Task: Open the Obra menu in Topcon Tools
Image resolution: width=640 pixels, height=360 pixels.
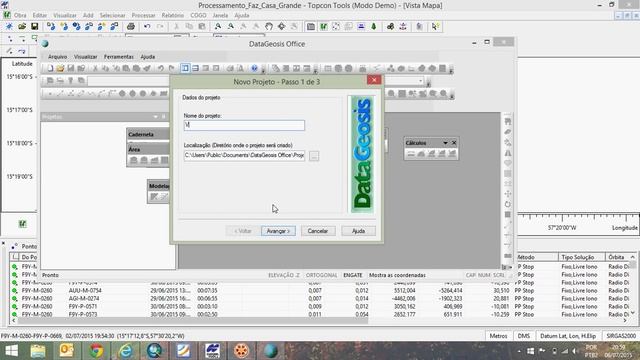Action: 20,15
